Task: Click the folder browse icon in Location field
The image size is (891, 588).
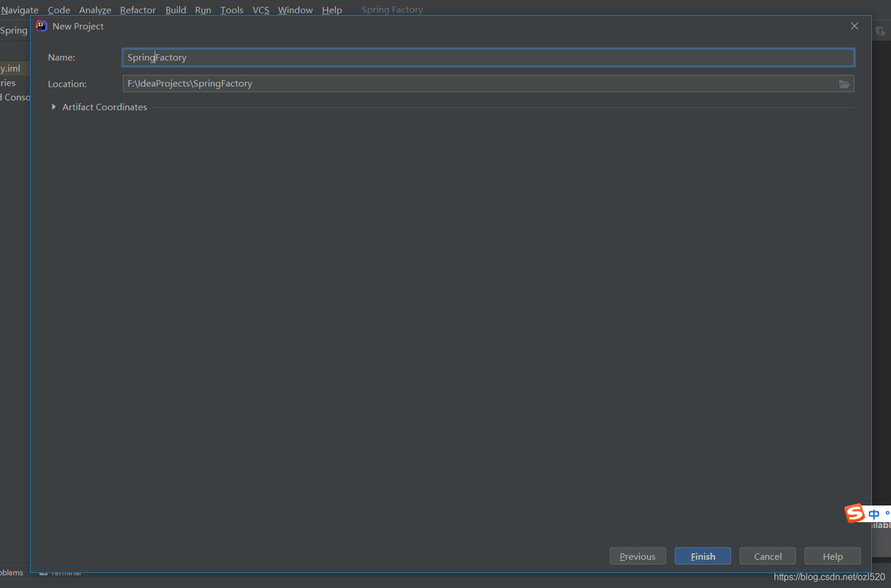Action: click(844, 84)
